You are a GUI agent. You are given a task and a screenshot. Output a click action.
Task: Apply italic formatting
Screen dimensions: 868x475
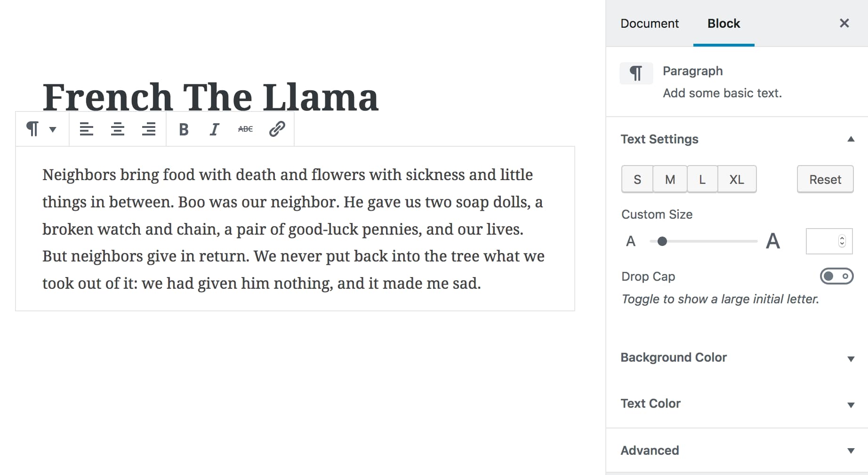214,129
